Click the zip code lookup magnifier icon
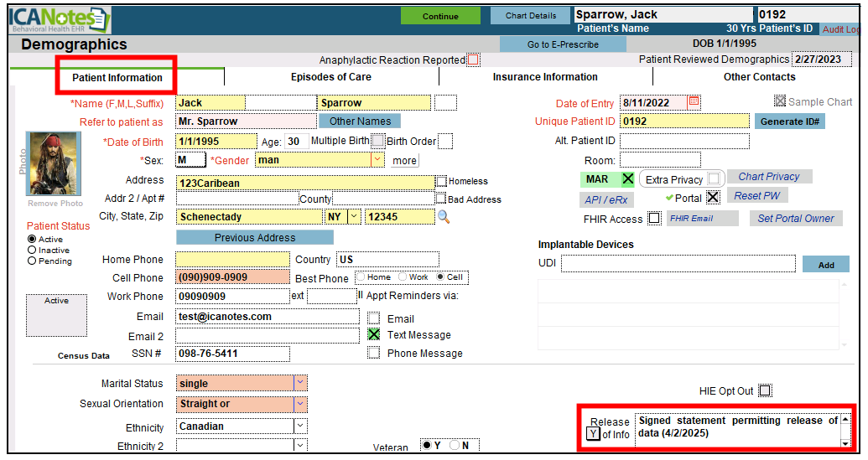This screenshot has width=868, height=460. [x=444, y=217]
